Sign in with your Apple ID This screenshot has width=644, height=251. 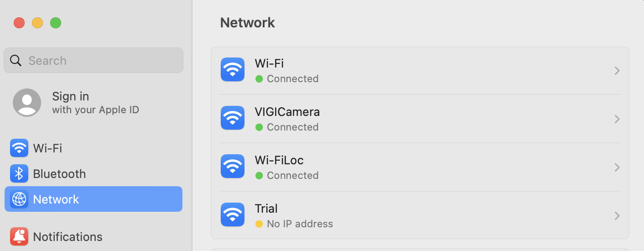click(x=95, y=103)
